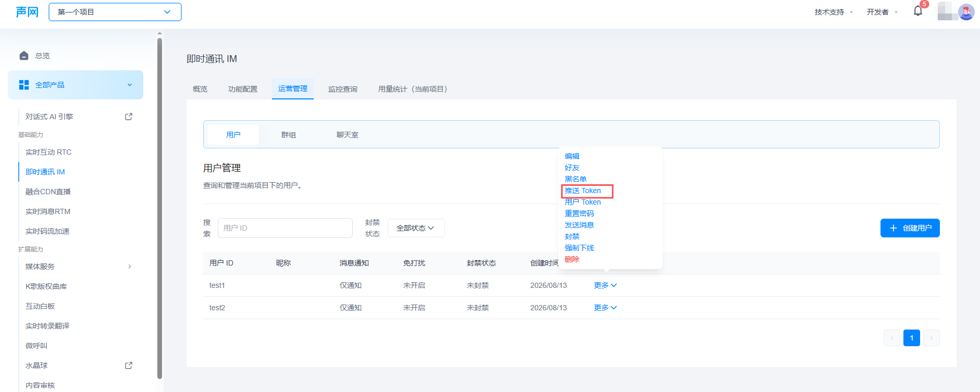This screenshot has width=980, height=392.
Task: Select 删除 in the popup menu
Action: [572, 259]
